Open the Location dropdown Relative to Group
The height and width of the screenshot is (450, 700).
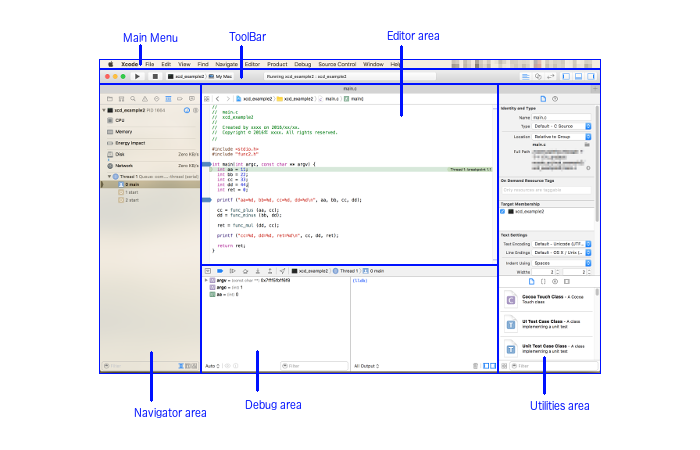562,137
